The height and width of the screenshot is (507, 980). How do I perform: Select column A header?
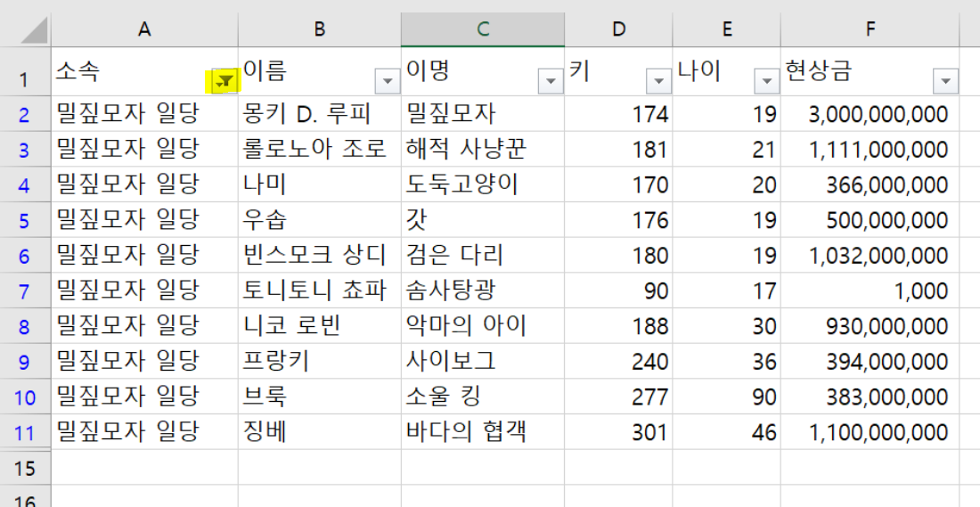click(144, 30)
